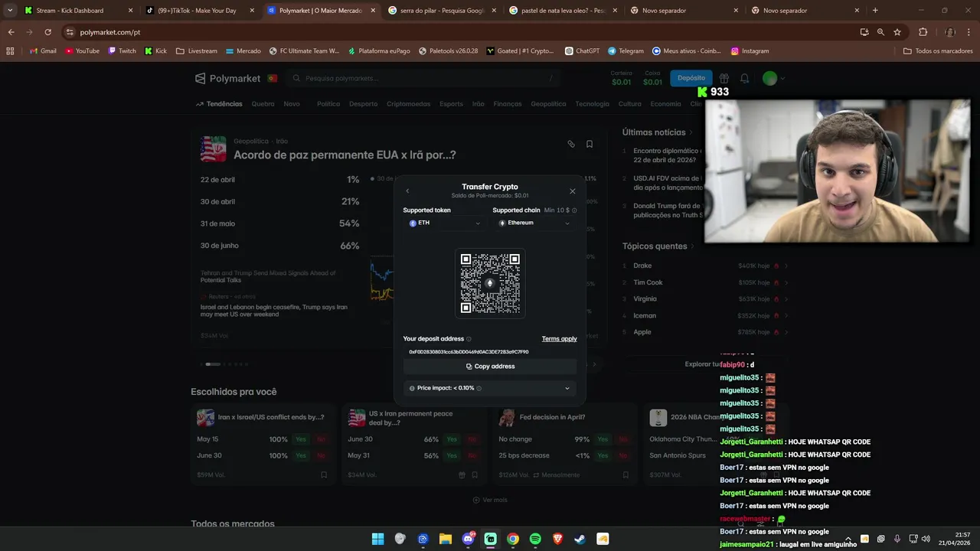Image resolution: width=980 pixels, height=551 pixels.
Task: Open the ChatGPT bookmark
Action: (x=583, y=51)
